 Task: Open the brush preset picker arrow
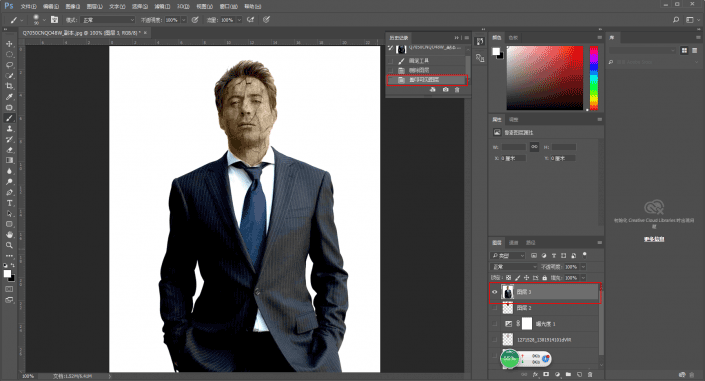(x=44, y=20)
